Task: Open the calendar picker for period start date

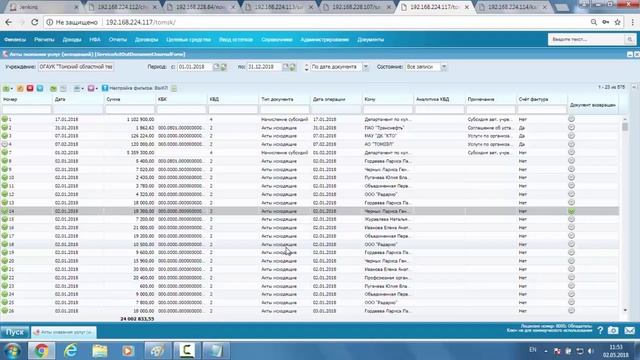Action: [x=216, y=67]
